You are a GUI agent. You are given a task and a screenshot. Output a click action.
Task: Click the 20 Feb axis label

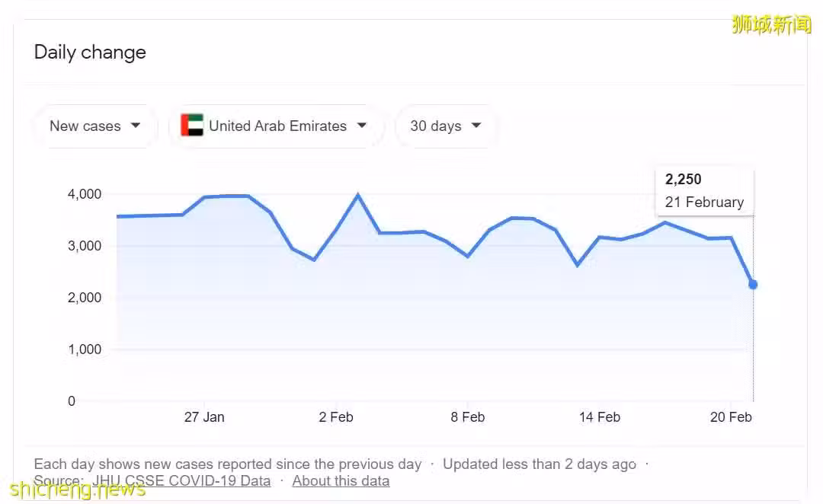coord(731,417)
